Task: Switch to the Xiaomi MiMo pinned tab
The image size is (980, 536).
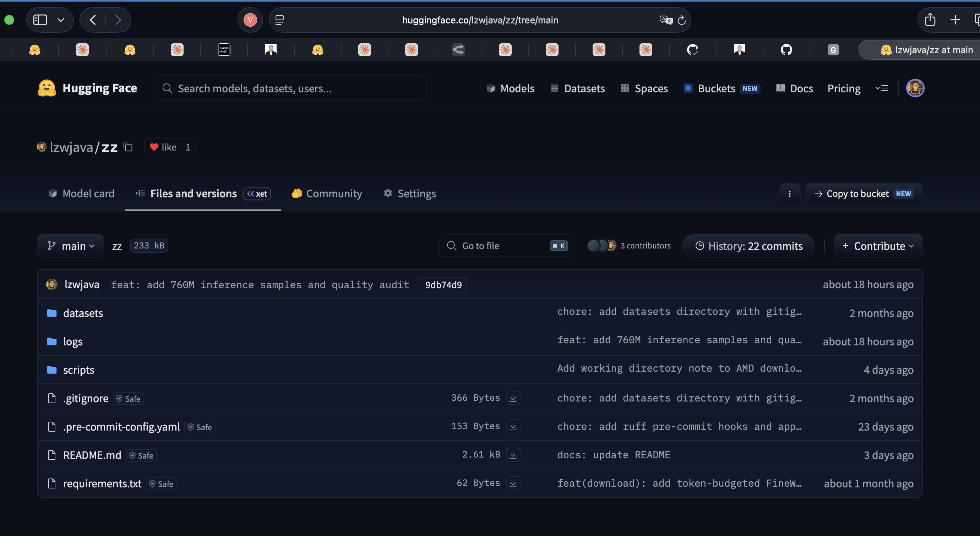Action: point(224,49)
